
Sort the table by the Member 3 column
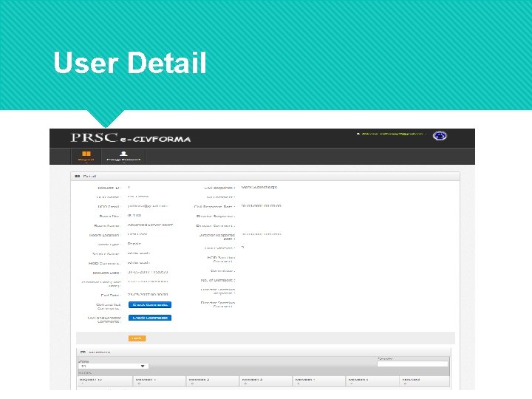click(x=266, y=381)
